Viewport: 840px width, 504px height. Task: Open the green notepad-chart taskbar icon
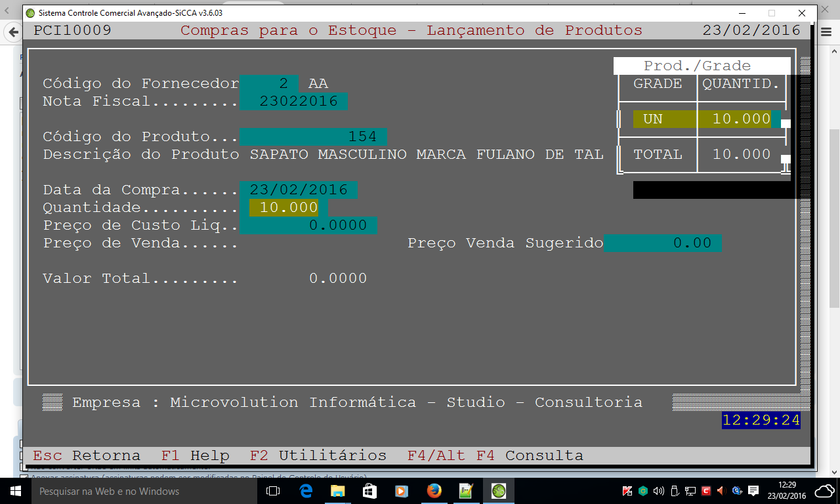[x=465, y=491]
